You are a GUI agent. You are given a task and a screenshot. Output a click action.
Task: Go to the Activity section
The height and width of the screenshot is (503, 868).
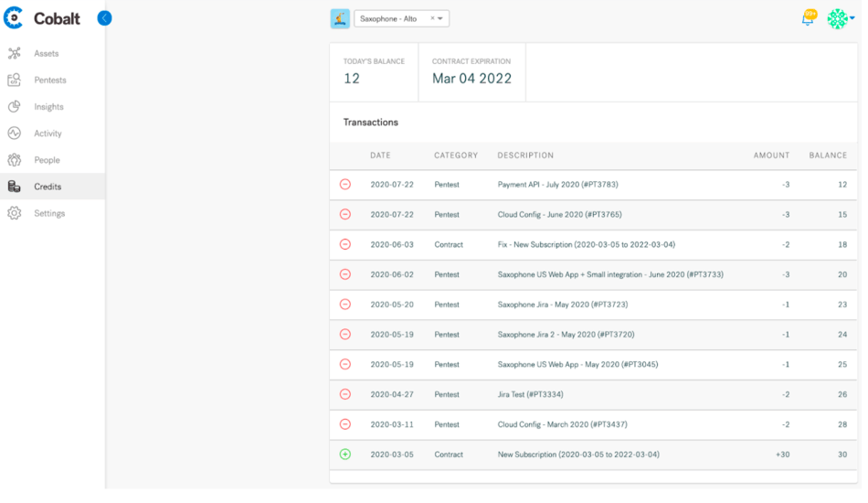tap(48, 134)
